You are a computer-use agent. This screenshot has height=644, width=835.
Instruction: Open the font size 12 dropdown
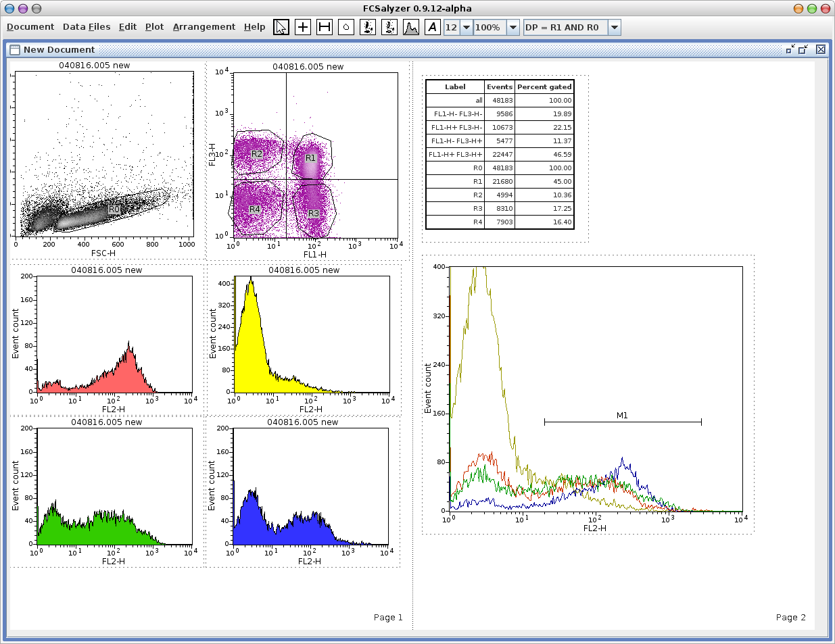tap(466, 27)
